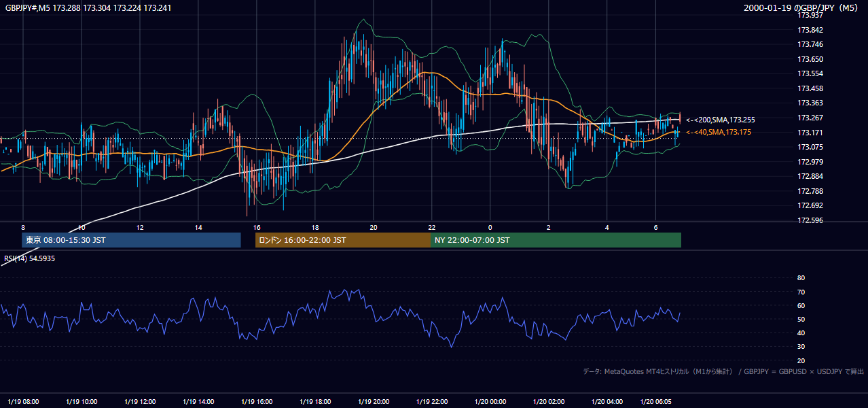Click bottom time label 1/20 00:00
Image resolution: width=868 pixels, height=408 pixels.
pyautogui.click(x=490, y=401)
